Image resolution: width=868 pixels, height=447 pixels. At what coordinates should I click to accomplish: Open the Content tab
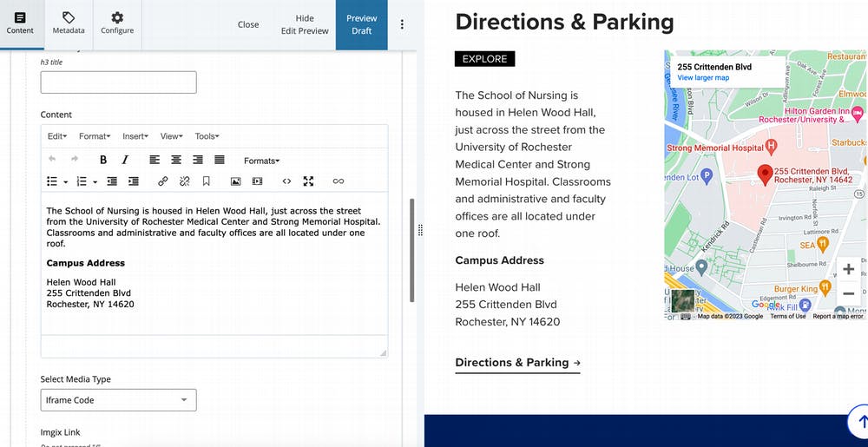pyautogui.click(x=20, y=23)
